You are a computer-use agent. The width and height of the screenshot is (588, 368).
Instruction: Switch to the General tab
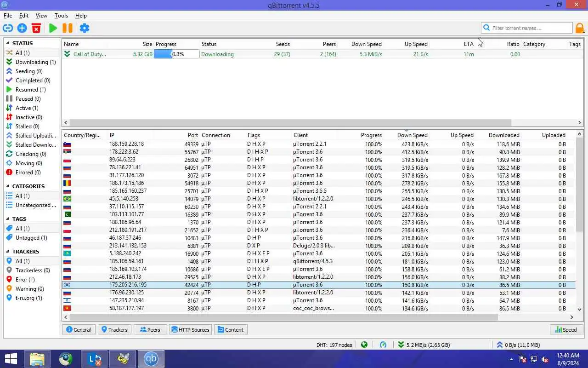point(79,329)
